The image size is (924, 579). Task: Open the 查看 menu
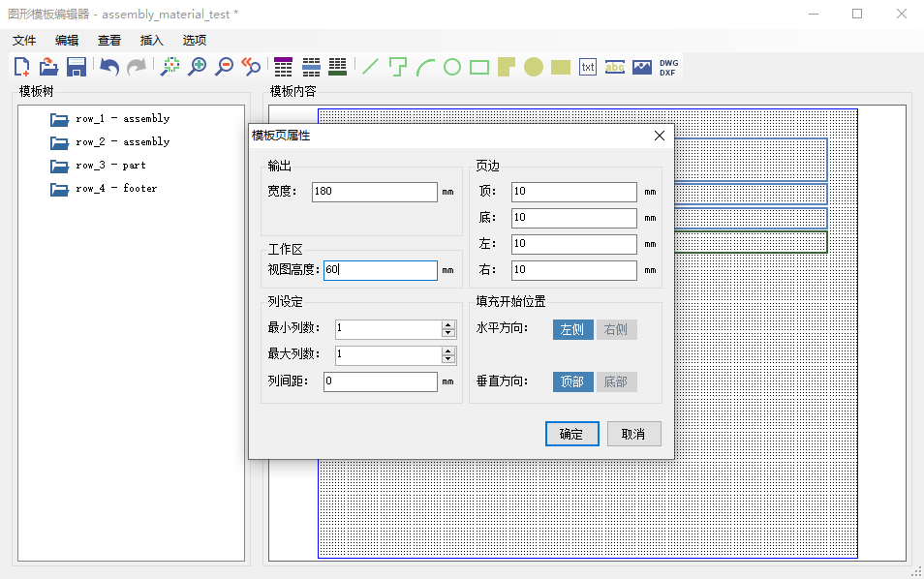coord(109,40)
